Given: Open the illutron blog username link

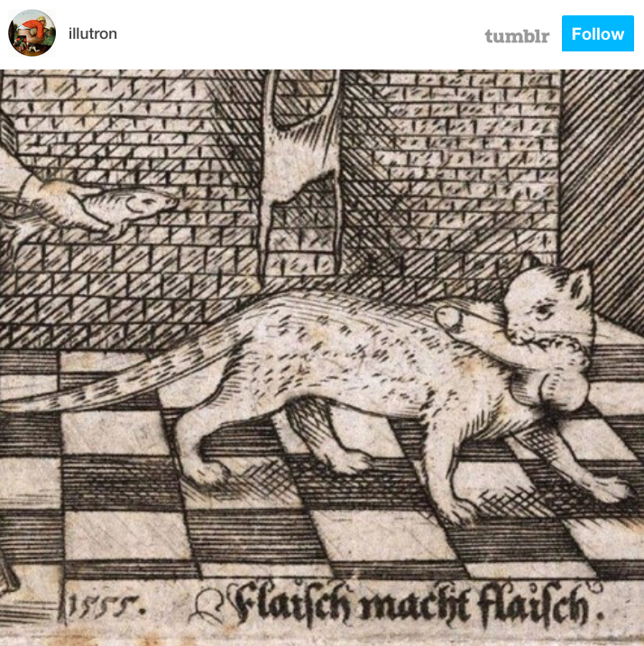Looking at the screenshot, I should coord(93,33).
